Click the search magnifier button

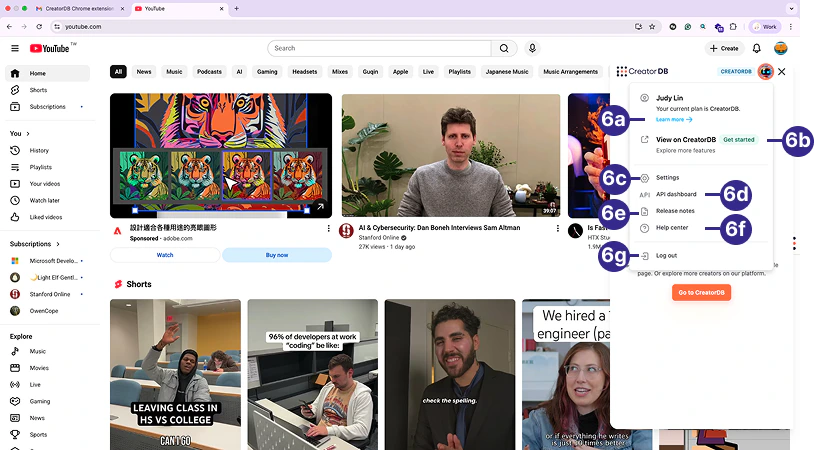(x=504, y=48)
